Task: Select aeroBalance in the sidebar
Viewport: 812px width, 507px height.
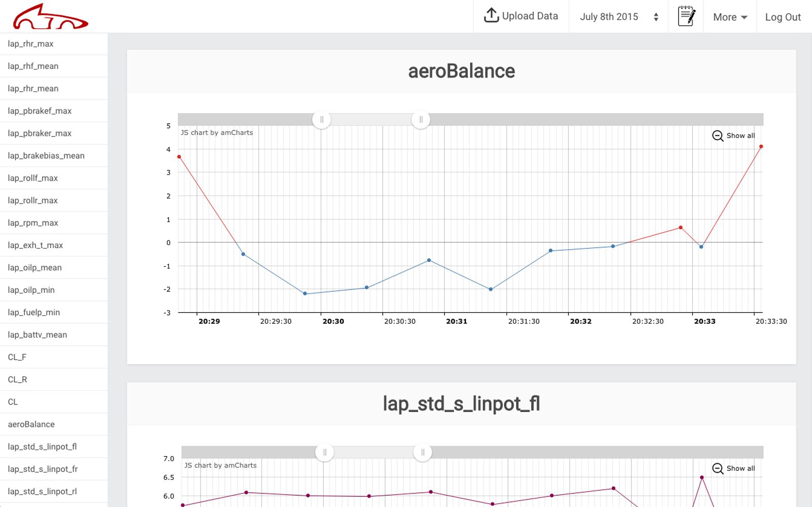Action: (31, 424)
